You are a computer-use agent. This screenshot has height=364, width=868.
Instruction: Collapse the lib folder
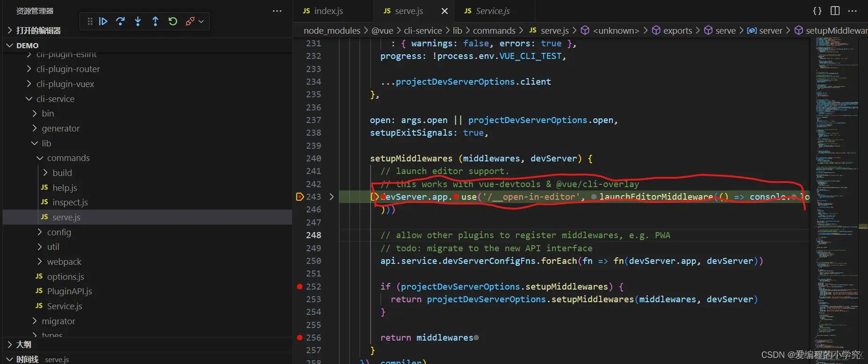46,144
